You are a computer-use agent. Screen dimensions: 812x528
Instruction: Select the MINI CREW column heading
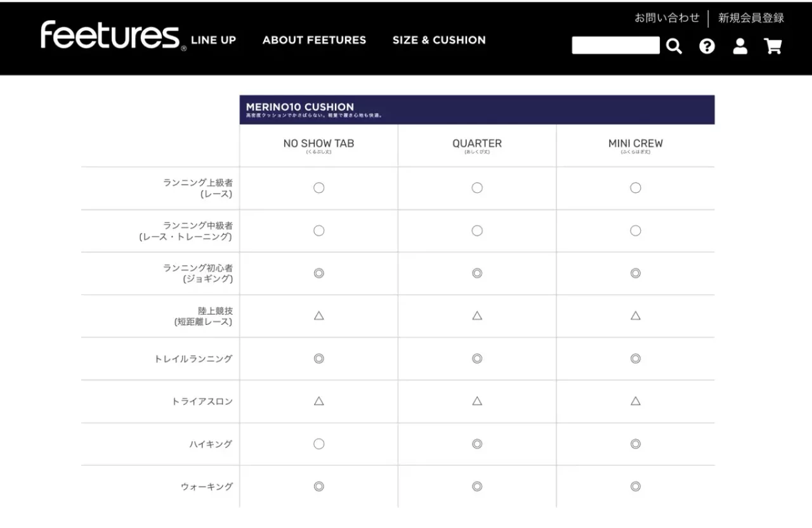(635, 145)
